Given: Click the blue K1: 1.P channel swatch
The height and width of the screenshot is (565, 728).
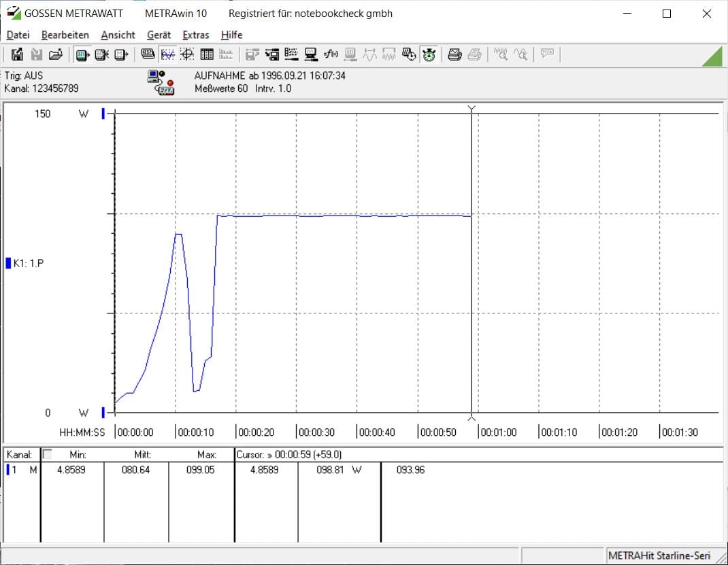Looking at the screenshot, I should [x=8, y=263].
